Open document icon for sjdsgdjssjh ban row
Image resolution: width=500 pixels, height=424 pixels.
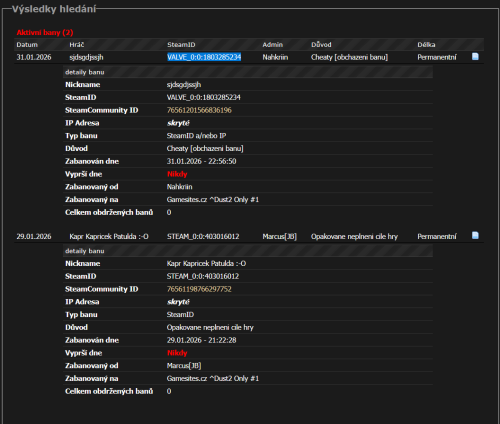[475, 57]
